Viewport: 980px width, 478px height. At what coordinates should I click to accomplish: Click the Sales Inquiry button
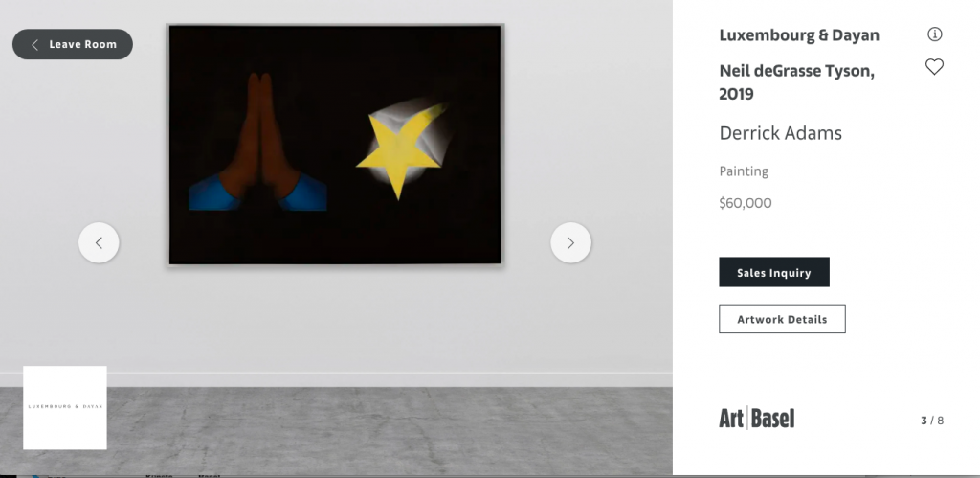click(773, 272)
